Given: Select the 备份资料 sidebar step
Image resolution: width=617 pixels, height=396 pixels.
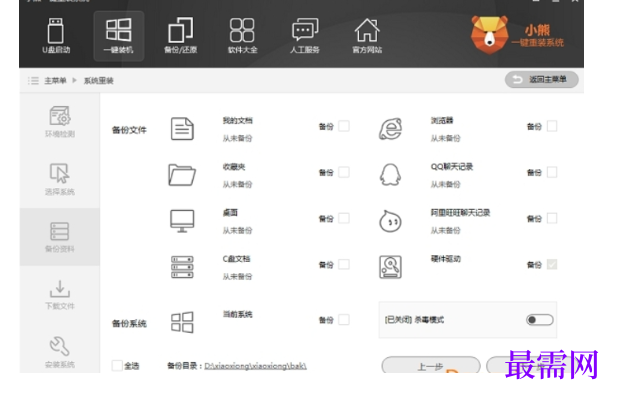Looking at the screenshot, I should point(60,237).
